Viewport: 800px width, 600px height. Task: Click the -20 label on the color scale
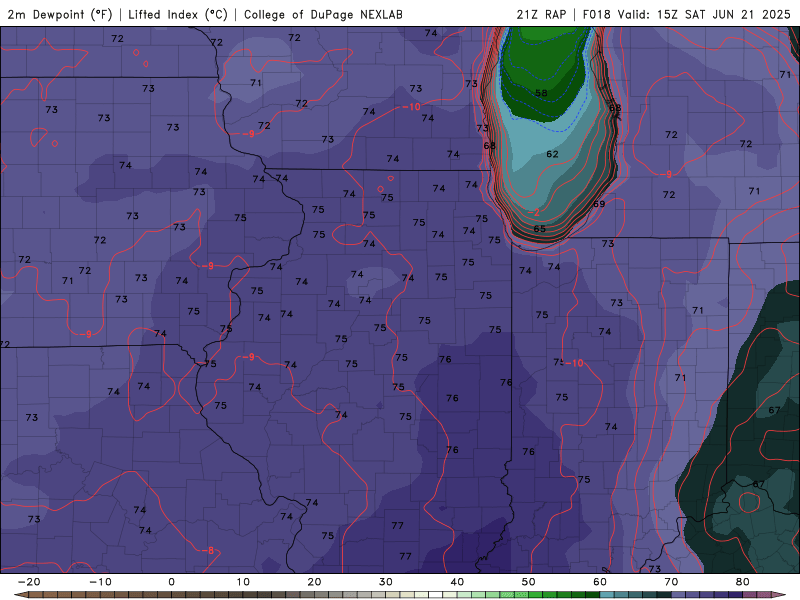click(x=29, y=582)
